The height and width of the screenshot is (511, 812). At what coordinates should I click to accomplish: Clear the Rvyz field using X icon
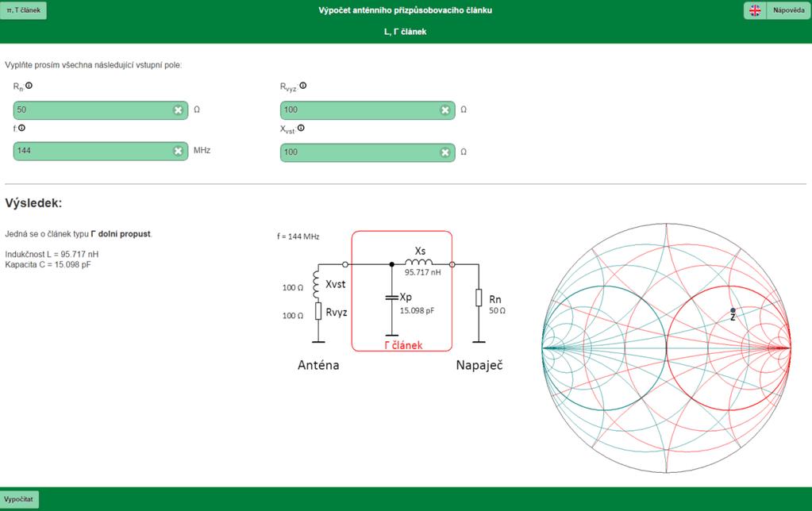click(x=444, y=109)
